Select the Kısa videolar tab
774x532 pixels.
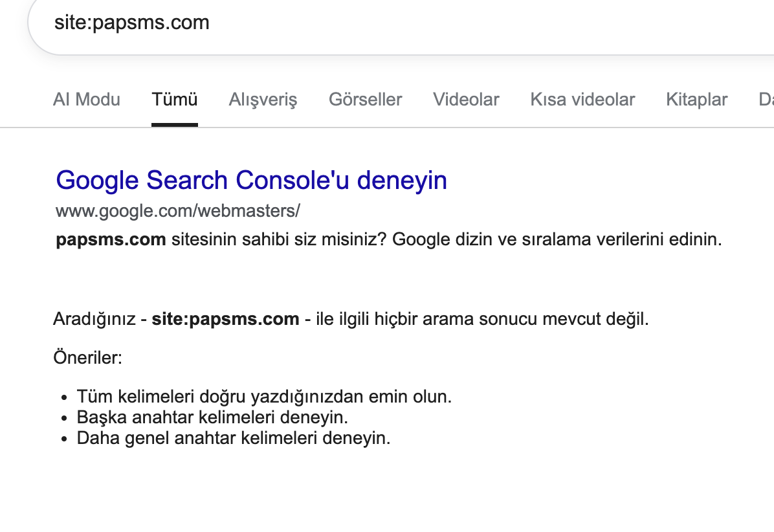(582, 99)
